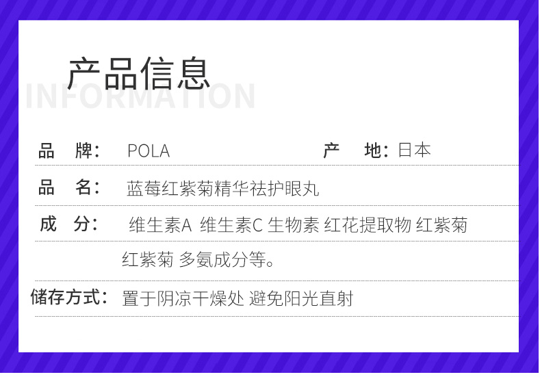Image resolution: width=540 pixels, height=392 pixels.
Task: Click 红紫菊 at end of first ingredient line
Action: click(x=441, y=225)
